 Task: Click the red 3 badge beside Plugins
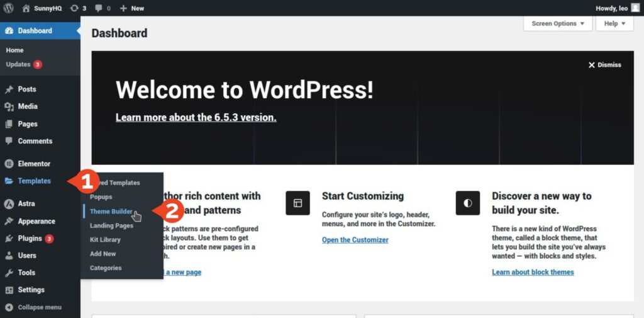pos(49,239)
